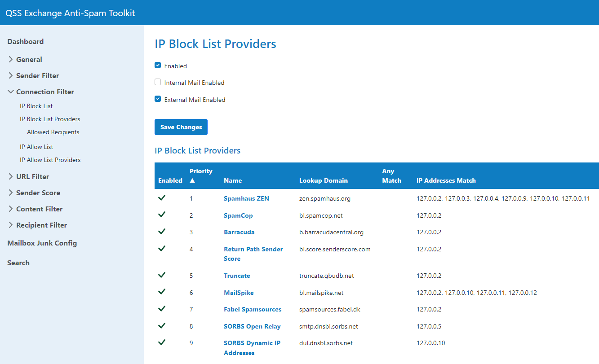Click the enabled checkmark in SpamCop row

[162, 215]
